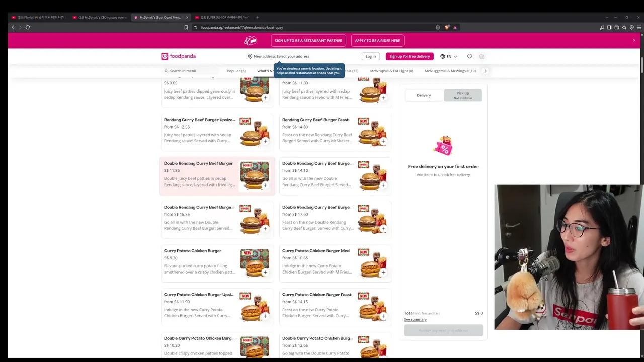Add the S$ 9.05 burger to cart
644x362 pixels.
click(265, 98)
